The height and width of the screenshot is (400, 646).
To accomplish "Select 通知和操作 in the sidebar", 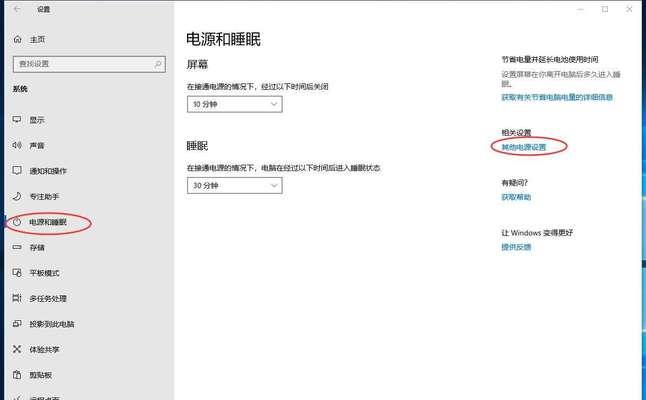I will [48, 171].
